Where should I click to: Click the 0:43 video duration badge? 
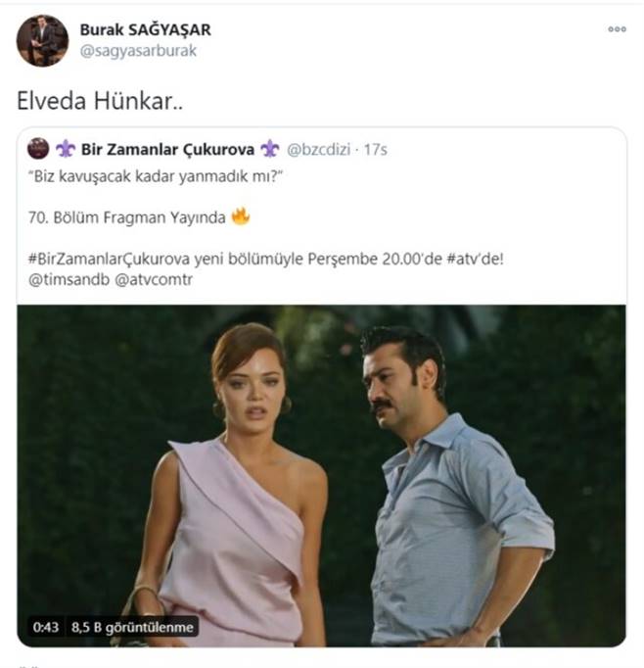pyautogui.click(x=46, y=627)
